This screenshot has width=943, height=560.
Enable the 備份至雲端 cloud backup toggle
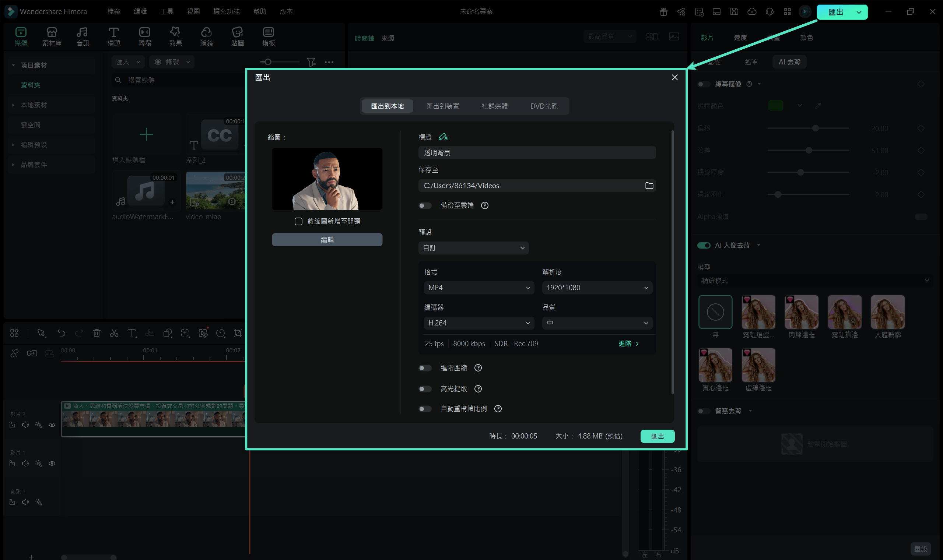point(425,206)
